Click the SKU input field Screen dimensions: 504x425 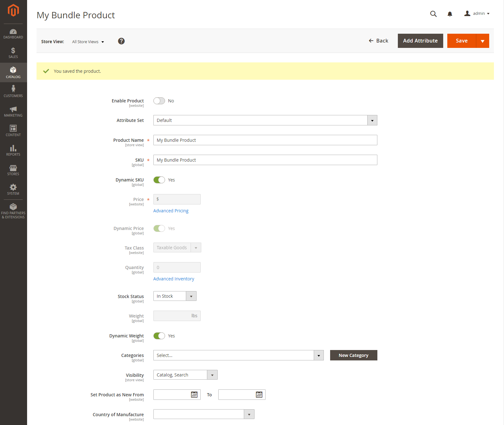265,160
